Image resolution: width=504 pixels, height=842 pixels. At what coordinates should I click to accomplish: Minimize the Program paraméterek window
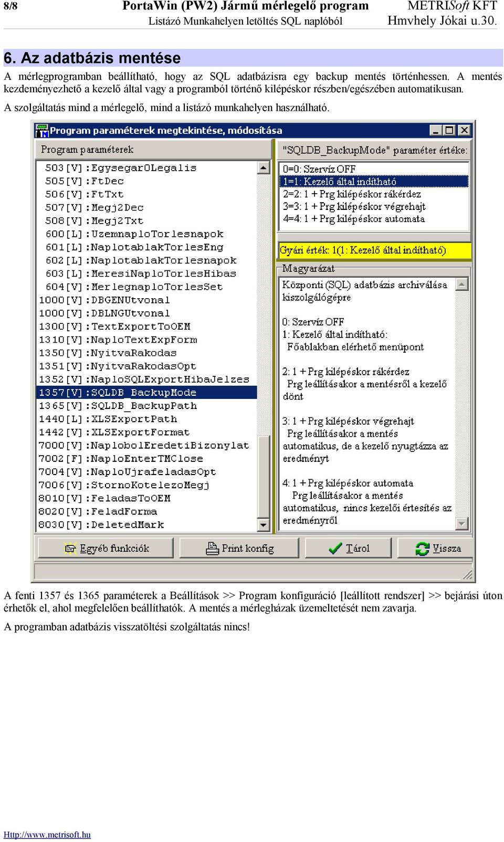point(436,130)
